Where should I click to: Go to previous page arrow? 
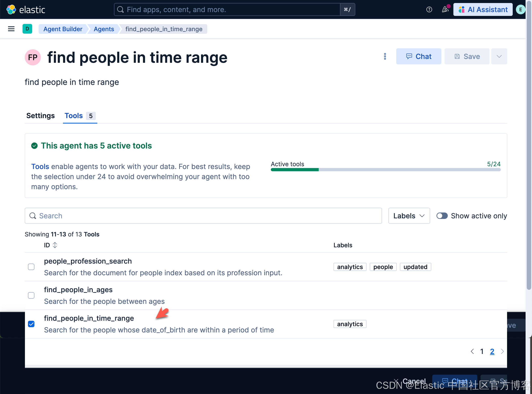(472, 351)
